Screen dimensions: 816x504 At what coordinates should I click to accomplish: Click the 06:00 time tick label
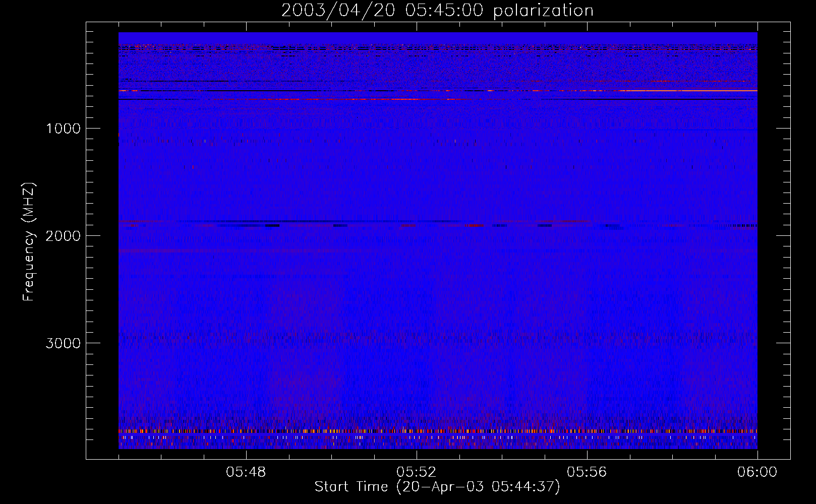pyautogui.click(x=757, y=472)
